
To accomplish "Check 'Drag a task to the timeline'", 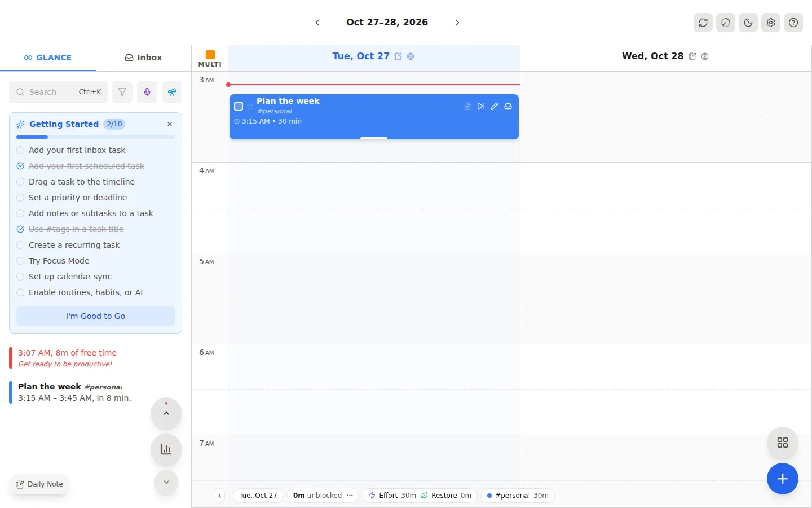I will point(20,182).
